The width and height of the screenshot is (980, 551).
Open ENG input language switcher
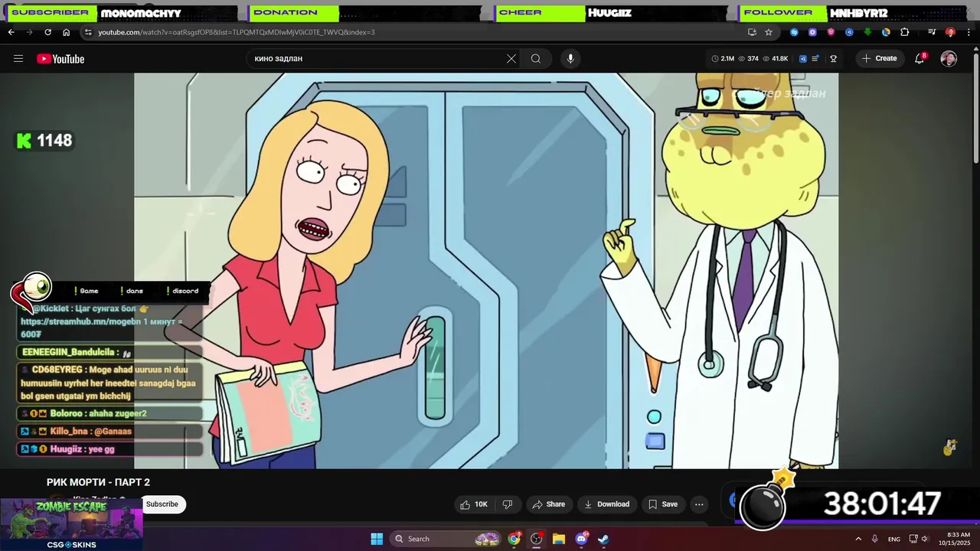894,540
